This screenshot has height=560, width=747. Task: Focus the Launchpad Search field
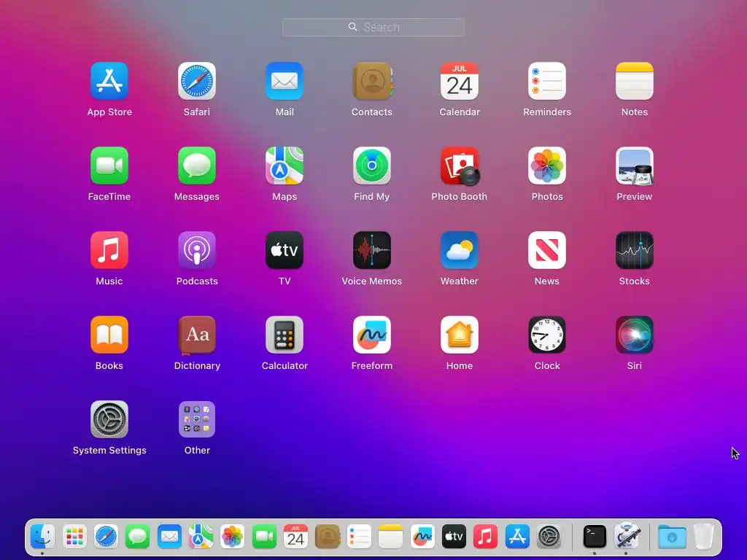pos(373,27)
